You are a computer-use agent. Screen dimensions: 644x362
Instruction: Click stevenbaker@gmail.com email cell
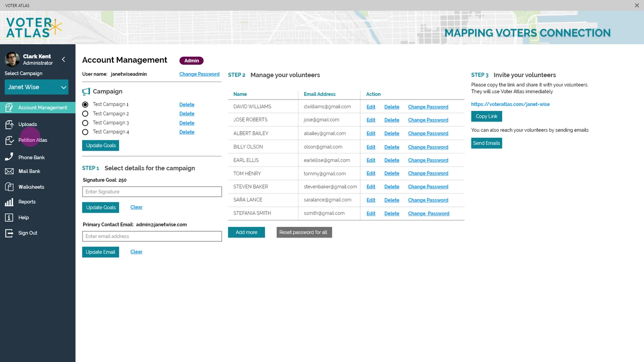(x=330, y=187)
